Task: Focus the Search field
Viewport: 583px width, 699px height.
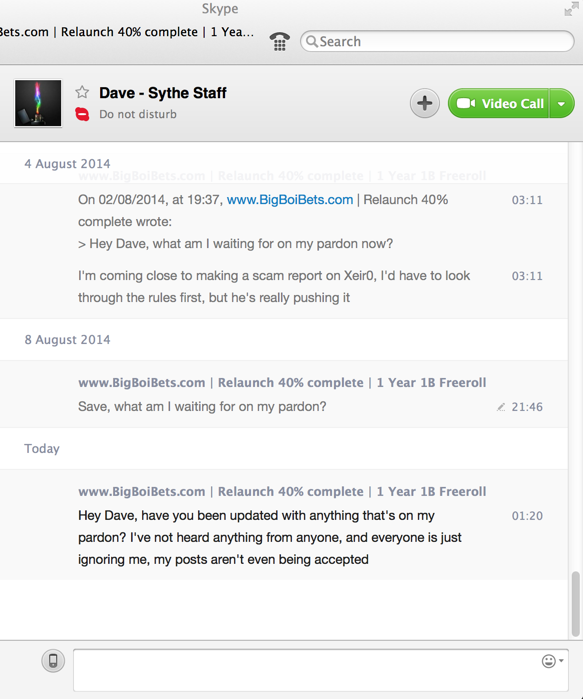Action: click(x=437, y=41)
